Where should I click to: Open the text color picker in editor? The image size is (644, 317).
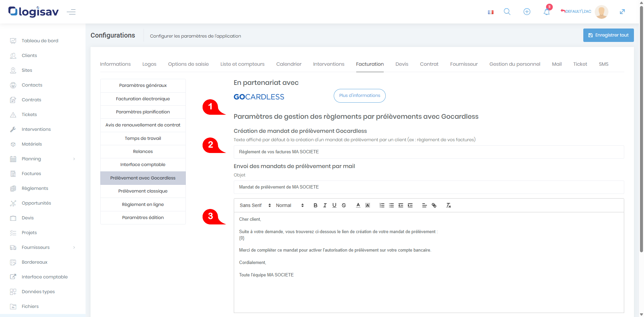click(358, 205)
